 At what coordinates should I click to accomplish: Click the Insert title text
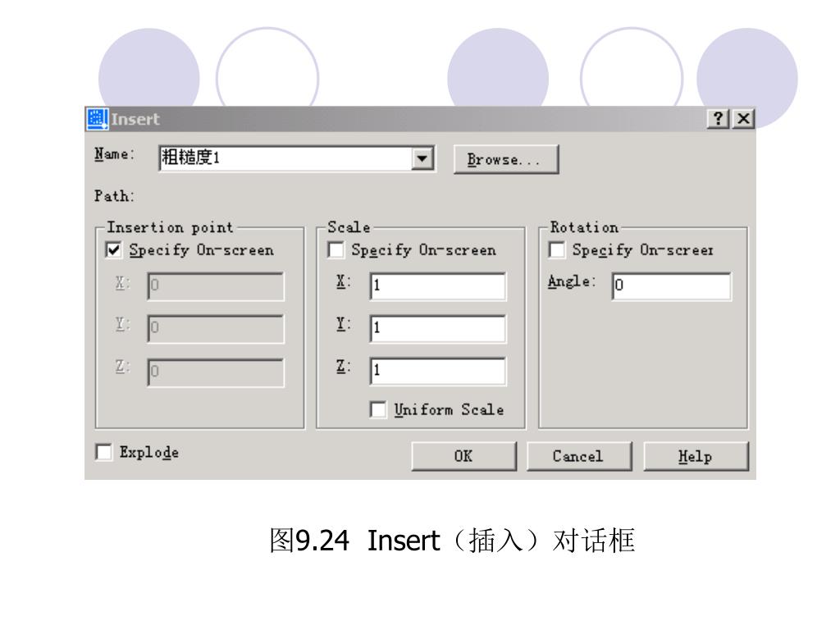point(135,119)
